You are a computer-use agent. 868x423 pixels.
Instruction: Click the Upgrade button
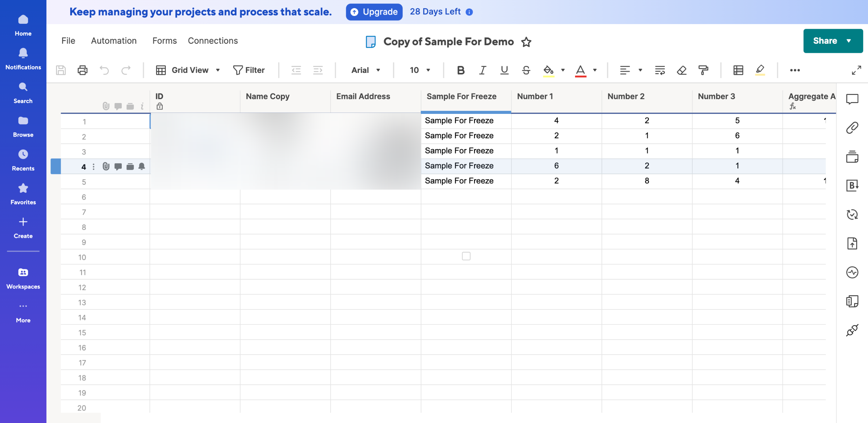coord(374,12)
